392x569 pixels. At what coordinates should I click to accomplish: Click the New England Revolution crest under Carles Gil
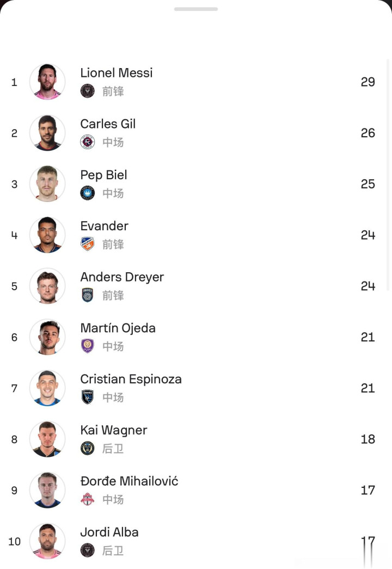87,142
